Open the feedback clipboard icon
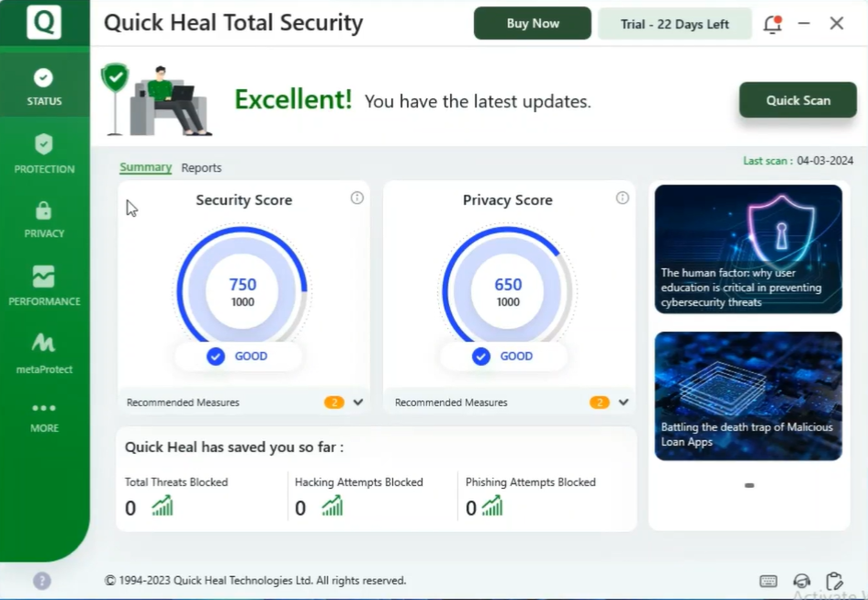The width and height of the screenshot is (868, 600). (x=834, y=579)
